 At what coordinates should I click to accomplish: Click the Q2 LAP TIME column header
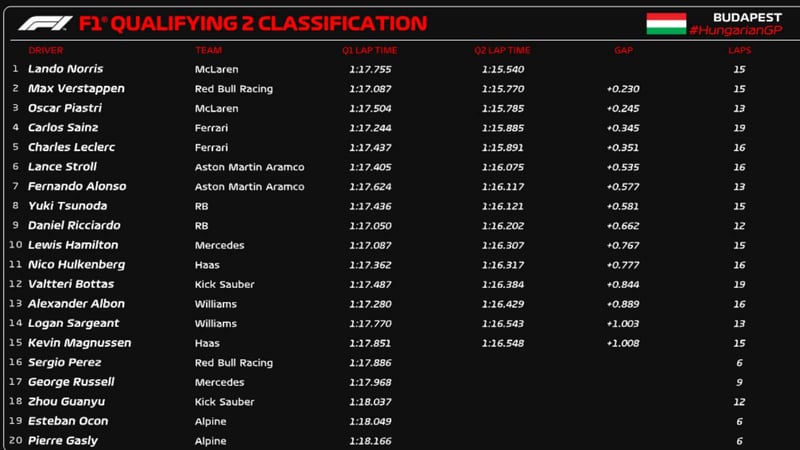[x=502, y=49]
